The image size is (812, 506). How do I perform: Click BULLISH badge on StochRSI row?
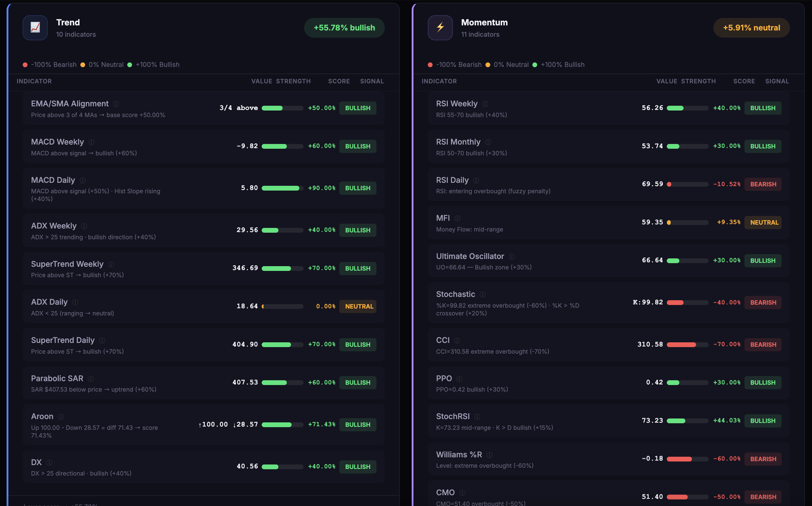coord(763,421)
